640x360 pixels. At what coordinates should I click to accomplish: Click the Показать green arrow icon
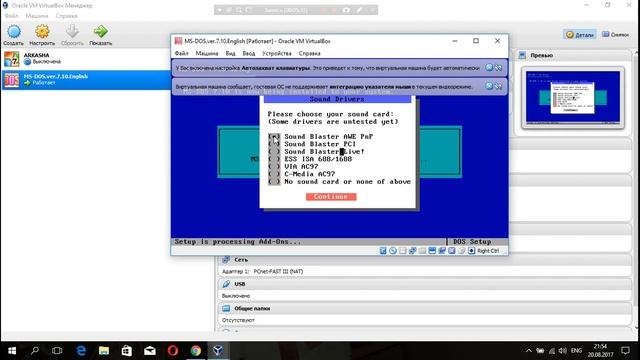pyautogui.click(x=100, y=35)
